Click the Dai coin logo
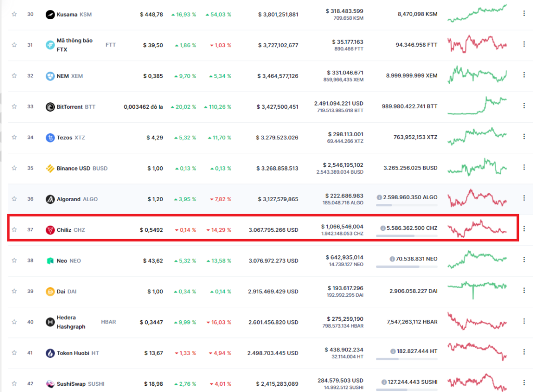533x392 pixels. pyautogui.click(x=50, y=292)
